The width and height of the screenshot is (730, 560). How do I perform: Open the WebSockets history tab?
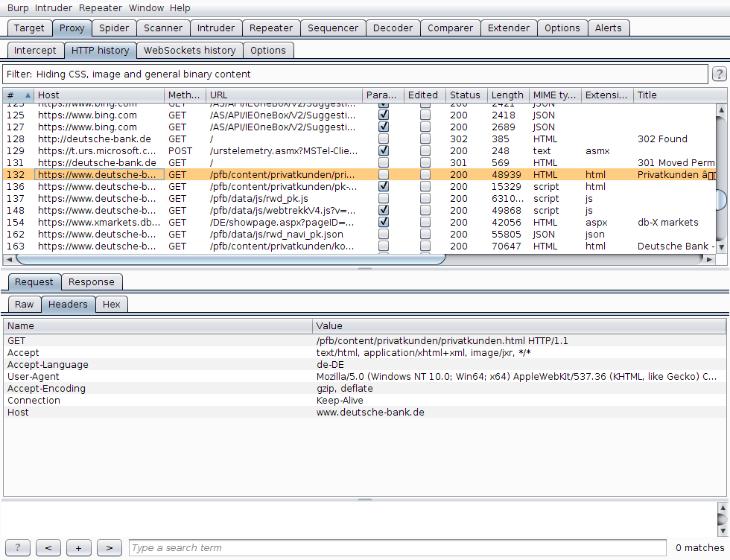point(189,51)
